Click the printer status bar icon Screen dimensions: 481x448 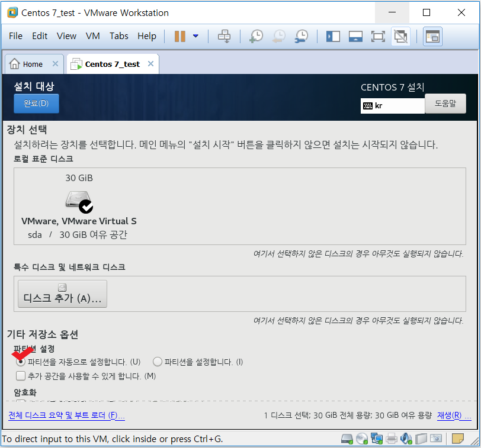click(x=392, y=439)
